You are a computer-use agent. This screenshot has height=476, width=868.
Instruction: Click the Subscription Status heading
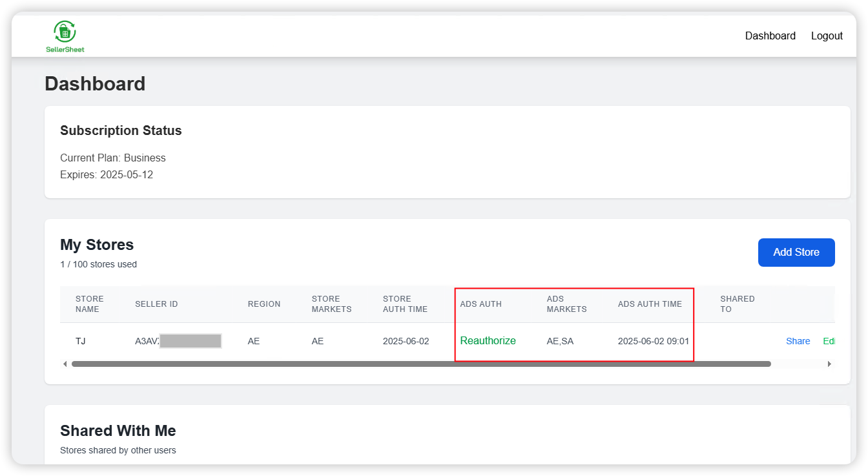[121, 130]
